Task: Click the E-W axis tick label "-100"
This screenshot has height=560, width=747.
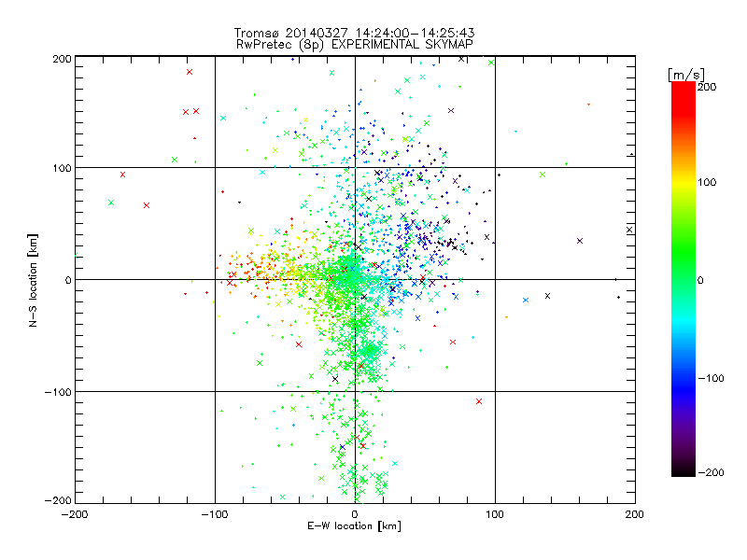Action: 215,515
